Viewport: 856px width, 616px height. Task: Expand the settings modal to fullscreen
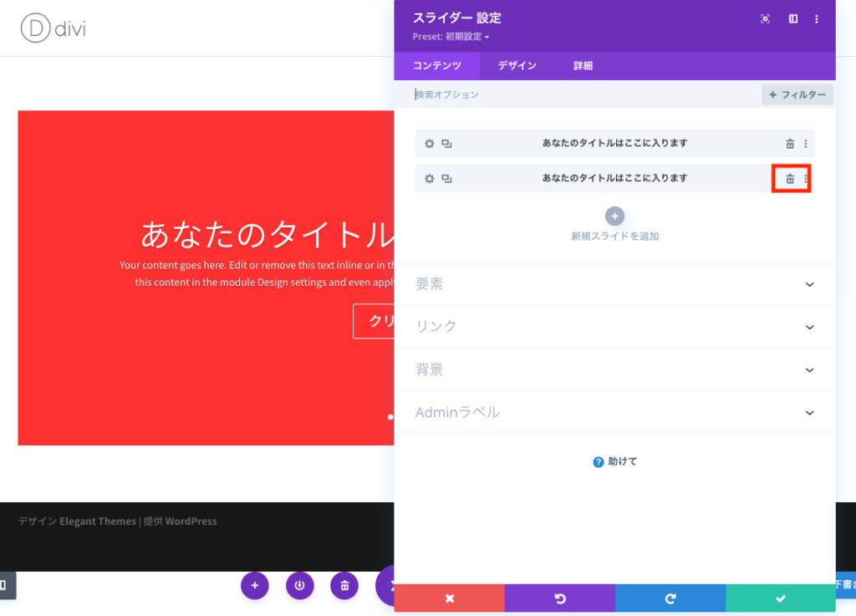pos(765,19)
